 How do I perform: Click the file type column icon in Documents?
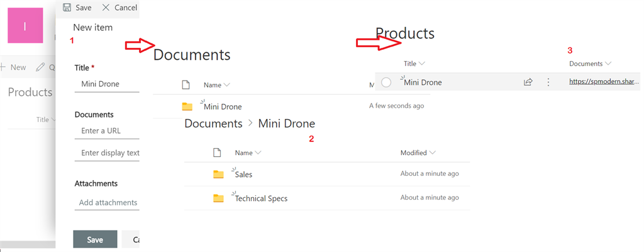(186, 84)
